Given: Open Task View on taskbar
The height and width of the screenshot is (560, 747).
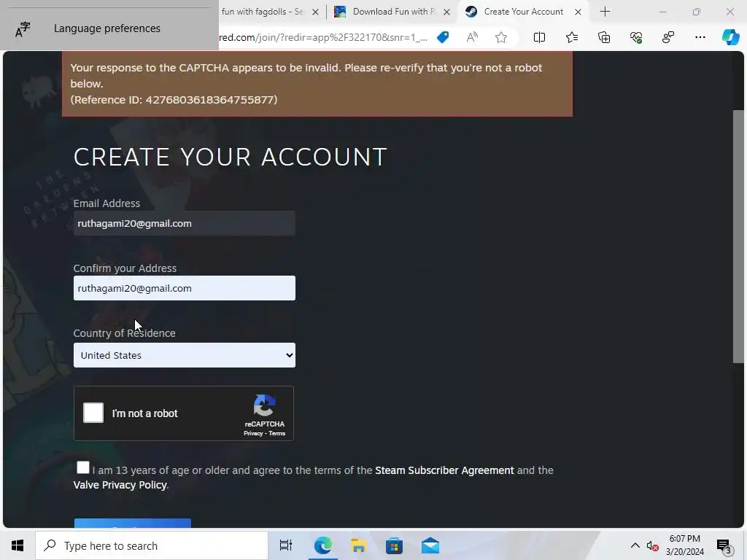Looking at the screenshot, I should point(286,545).
